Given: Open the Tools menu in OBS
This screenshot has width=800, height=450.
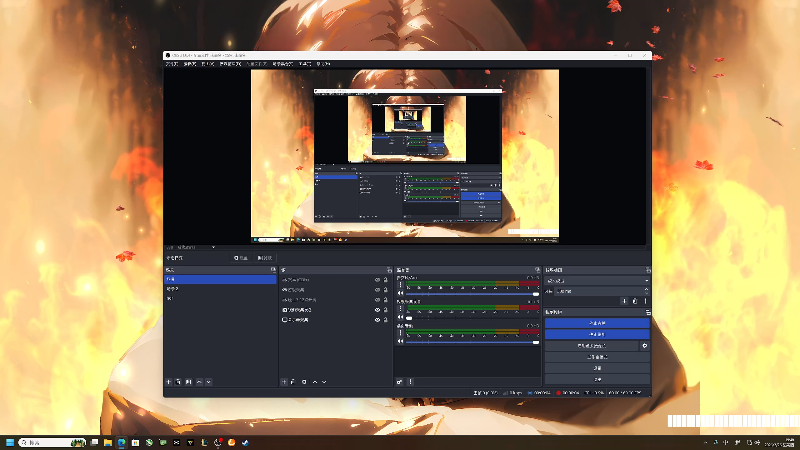Looking at the screenshot, I should click(305, 64).
